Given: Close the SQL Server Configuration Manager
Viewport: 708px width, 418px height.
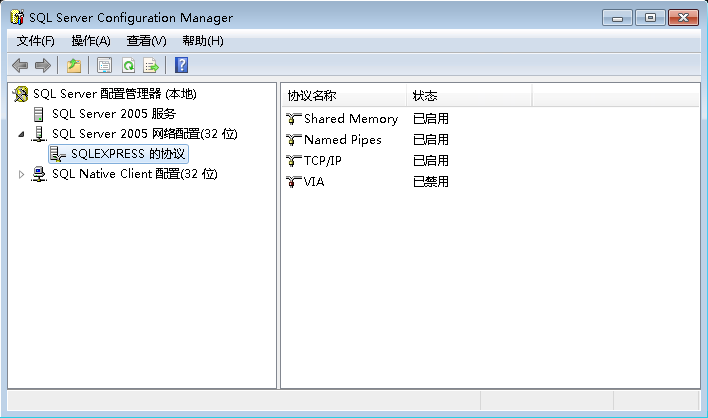Looking at the screenshot, I should (x=684, y=18).
